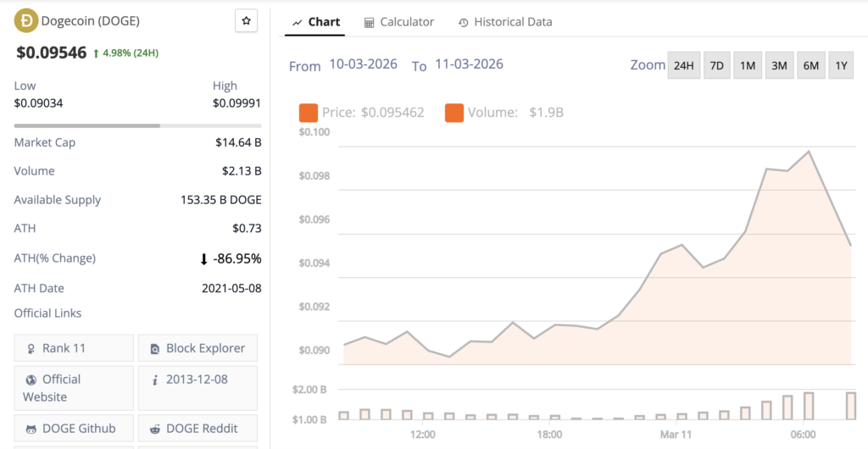
Task: Choose the 1Y zoom option
Action: 840,66
